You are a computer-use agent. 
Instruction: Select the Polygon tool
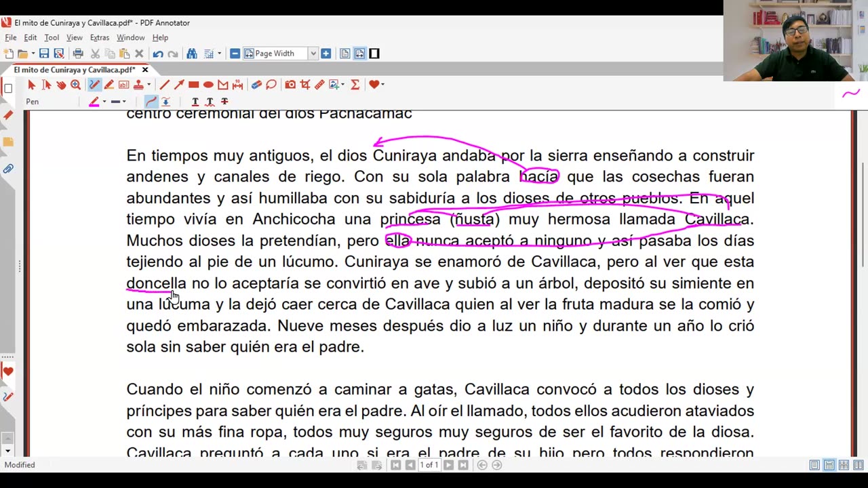click(x=223, y=85)
